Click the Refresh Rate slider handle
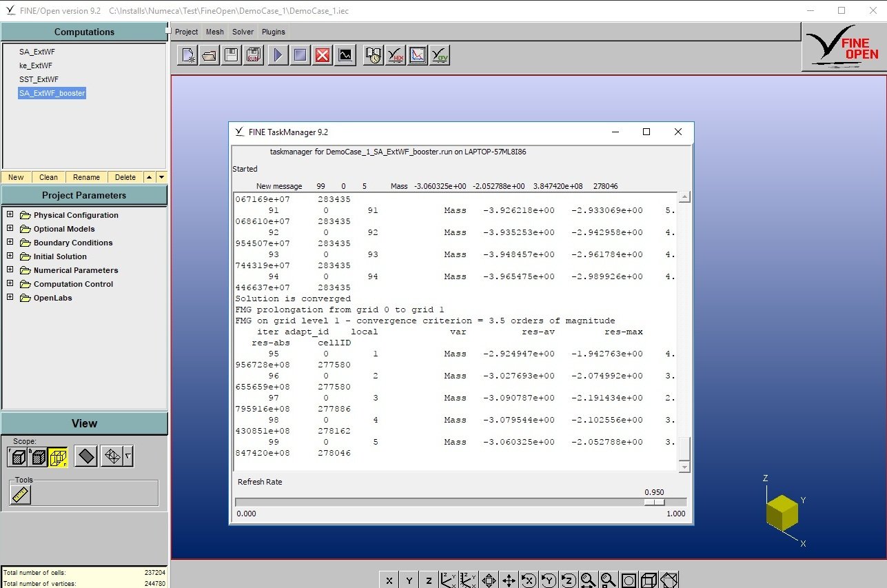The width and height of the screenshot is (887, 588). pos(654,502)
